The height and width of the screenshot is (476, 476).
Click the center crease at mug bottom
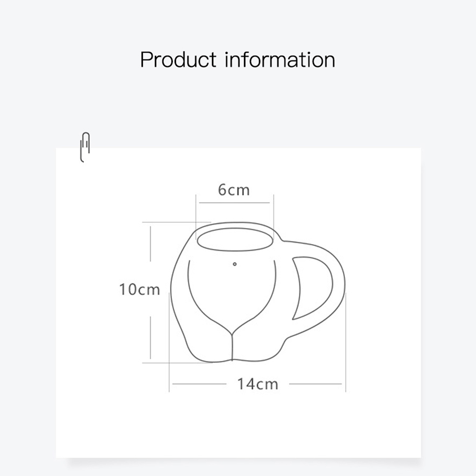[232, 347]
